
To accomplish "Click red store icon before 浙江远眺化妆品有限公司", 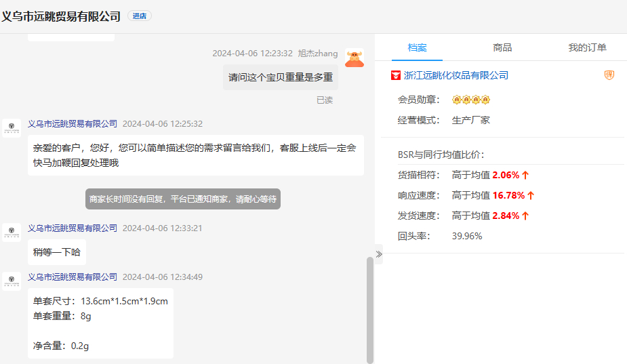I will point(396,75).
